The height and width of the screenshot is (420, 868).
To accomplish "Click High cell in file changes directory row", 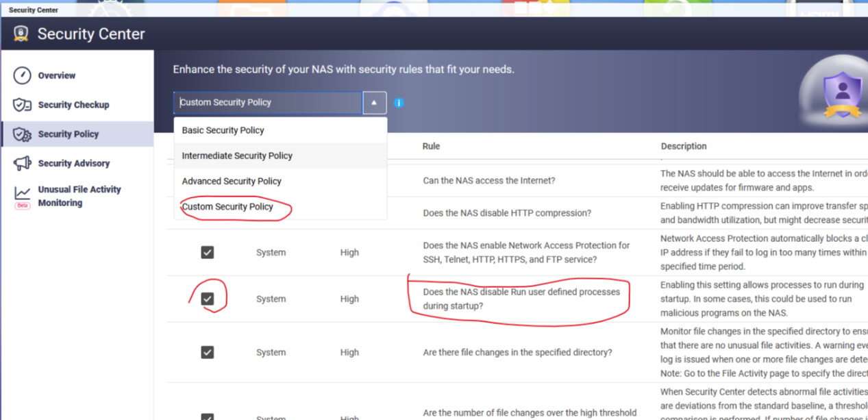I will 349,352.
